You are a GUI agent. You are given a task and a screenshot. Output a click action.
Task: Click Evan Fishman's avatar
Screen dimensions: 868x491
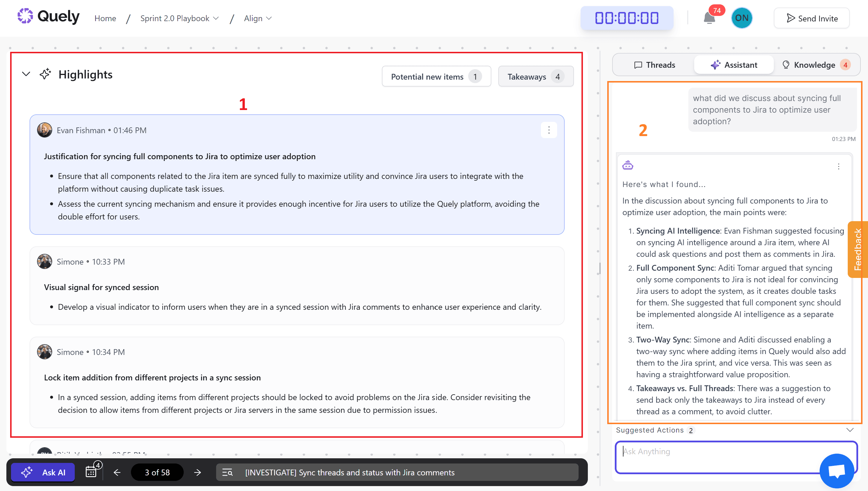point(45,130)
